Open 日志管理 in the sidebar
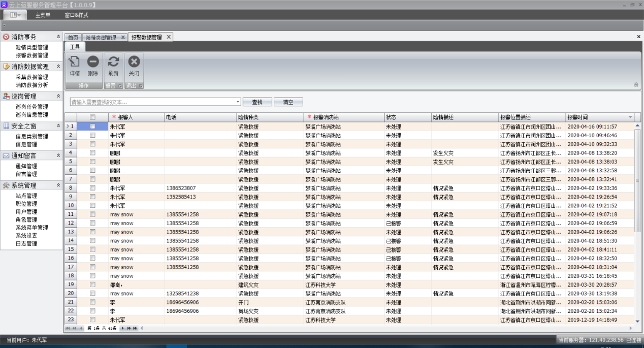This screenshot has width=644, height=348. coord(26,244)
